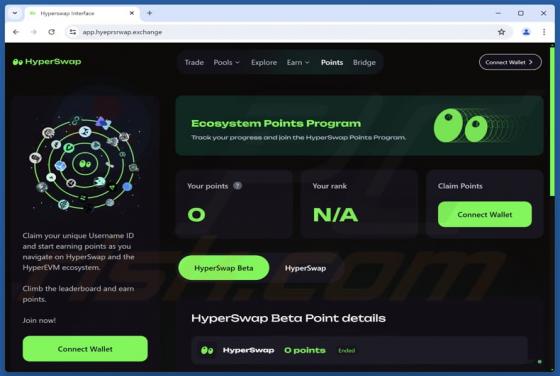Click the HyperSwap icon in point details row
Image resolution: width=560 pixels, height=376 pixels.
(207, 350)
